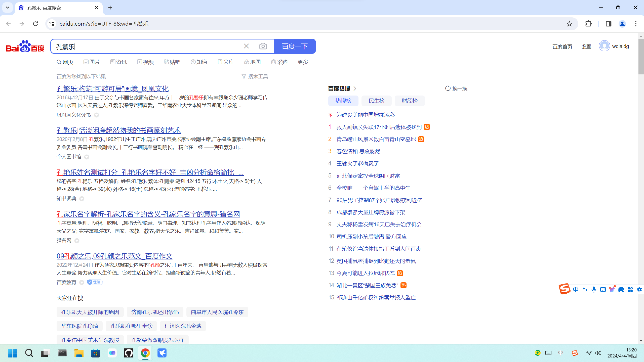
Task: Open the search tabs dropdown arrow
Action: (x=8, y=8)
